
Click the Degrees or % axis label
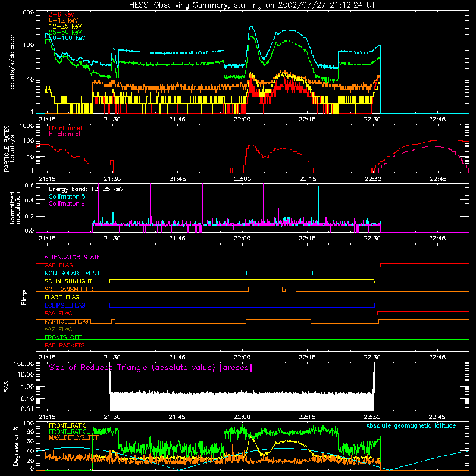(15, 446)
